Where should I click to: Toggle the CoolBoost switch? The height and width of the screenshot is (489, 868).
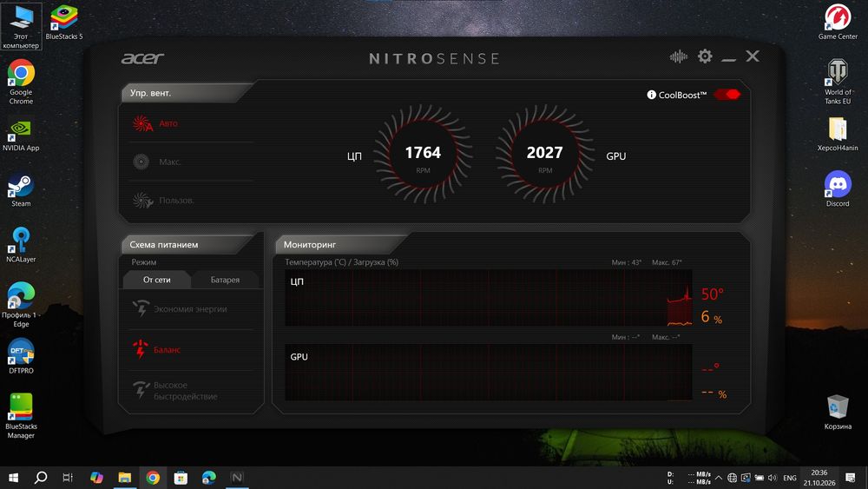727,95
